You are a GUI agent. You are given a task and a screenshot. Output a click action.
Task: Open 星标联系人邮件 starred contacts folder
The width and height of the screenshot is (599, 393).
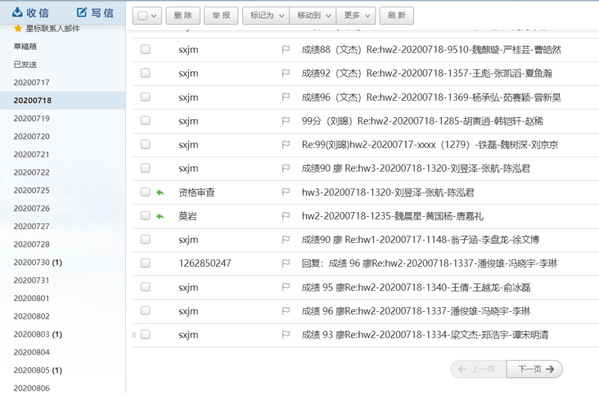47,29
